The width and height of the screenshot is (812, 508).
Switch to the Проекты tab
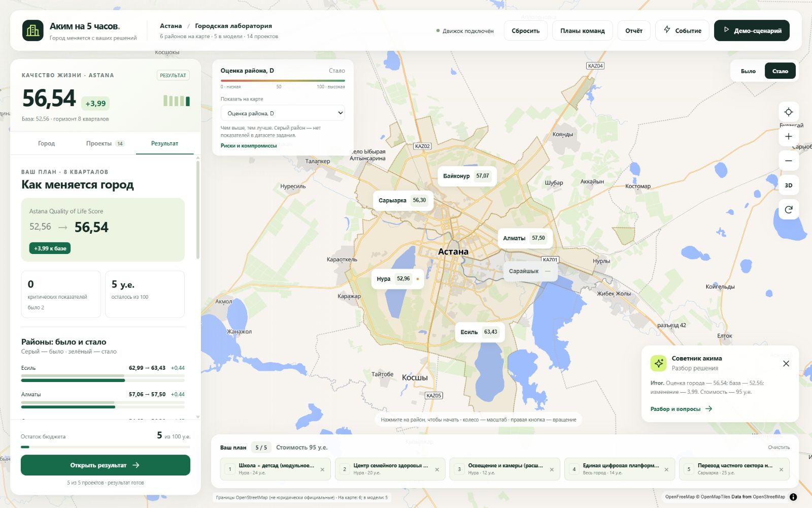[105, 143]
